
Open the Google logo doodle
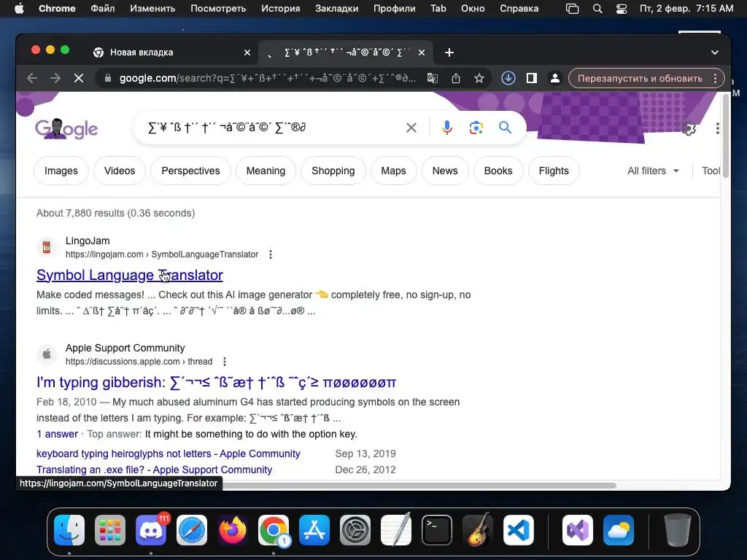coord(66,128)
